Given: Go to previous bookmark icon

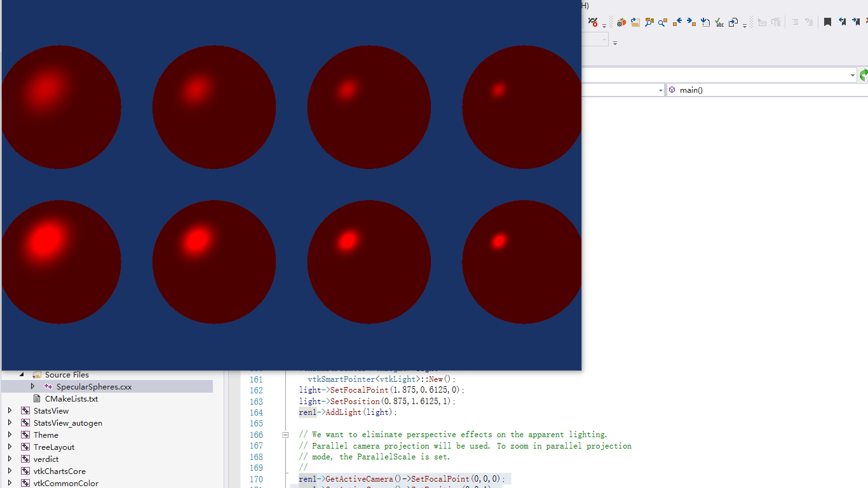Looking at the screenshot, I should click(842, 22).
